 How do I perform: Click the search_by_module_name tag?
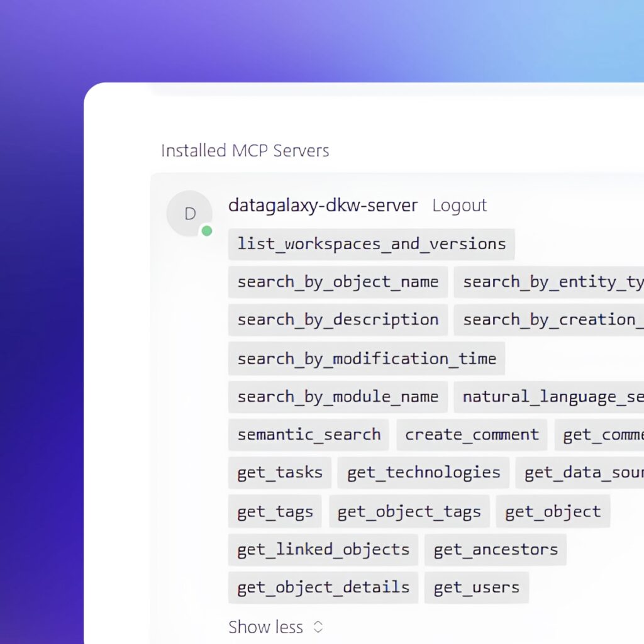click(x=338, y=397)
